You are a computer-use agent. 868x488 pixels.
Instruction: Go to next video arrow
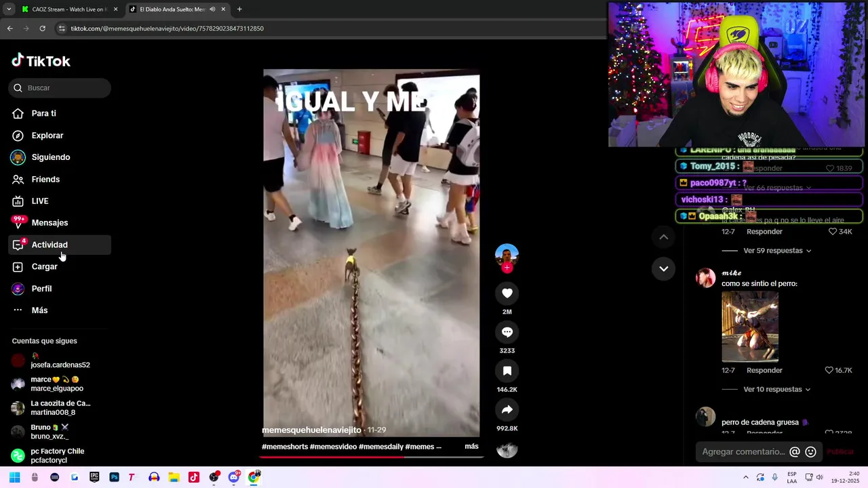coord(664,268)
